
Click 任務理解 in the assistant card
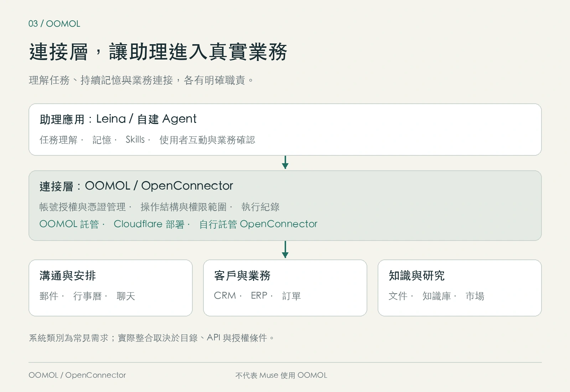click(x=58, y=140)
